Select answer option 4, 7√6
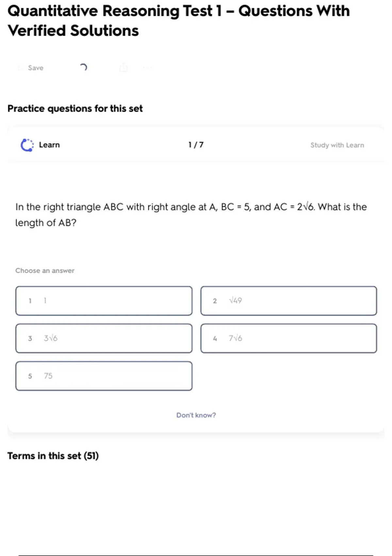This screenshot has height=556, width=392. [288, 338]
